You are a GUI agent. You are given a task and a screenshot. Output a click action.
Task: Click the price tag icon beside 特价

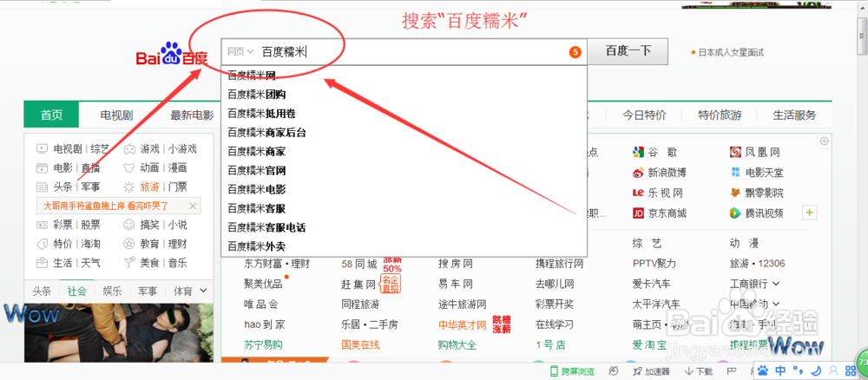tap(42, 244)
